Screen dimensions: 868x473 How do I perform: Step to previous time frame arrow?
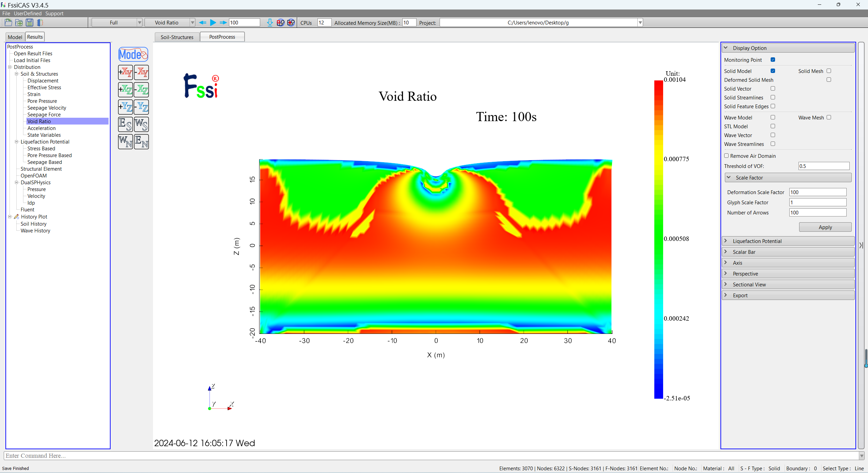tap(202, 23)
